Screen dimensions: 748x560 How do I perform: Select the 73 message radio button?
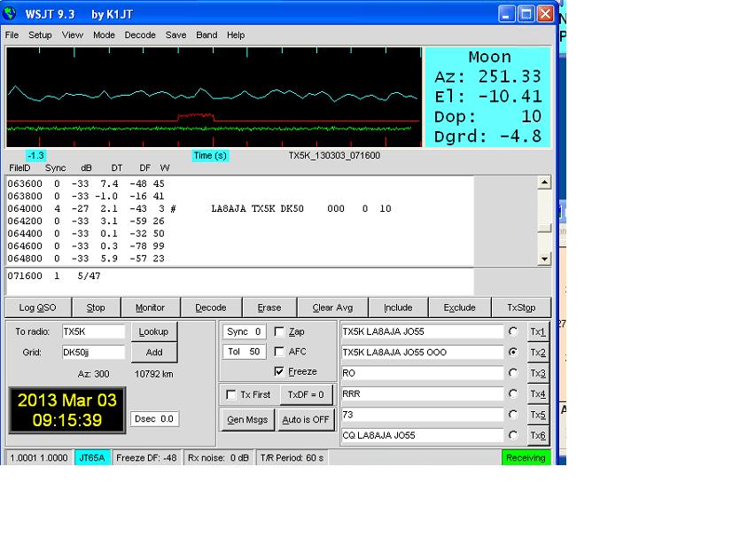pyautogui.click(x=513, y=414)
